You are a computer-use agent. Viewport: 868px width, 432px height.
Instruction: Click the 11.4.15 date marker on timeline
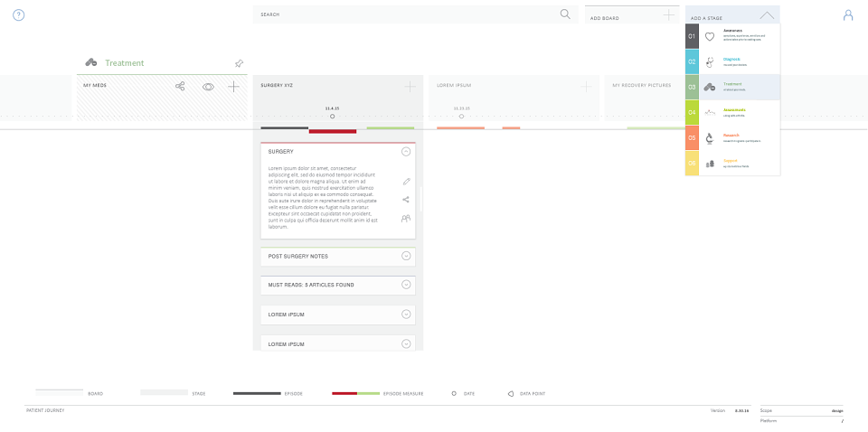pos(332,117)
